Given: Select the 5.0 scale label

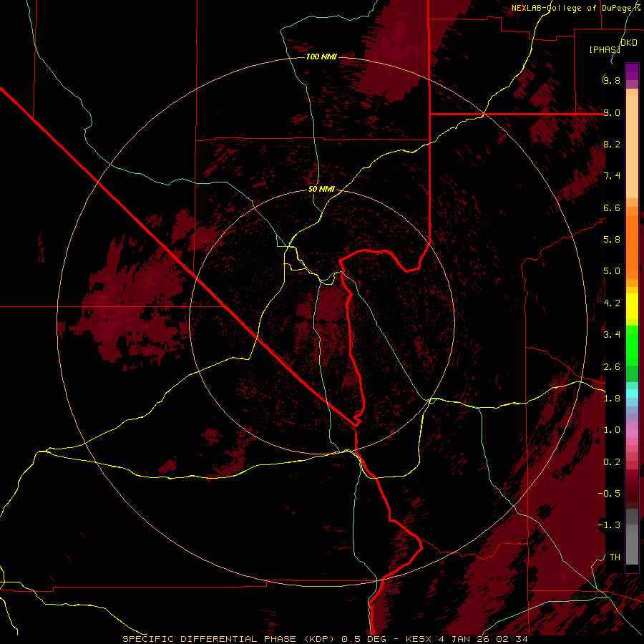Looking at the screenshot, I should pyautogui.click(x=612, y=271).
